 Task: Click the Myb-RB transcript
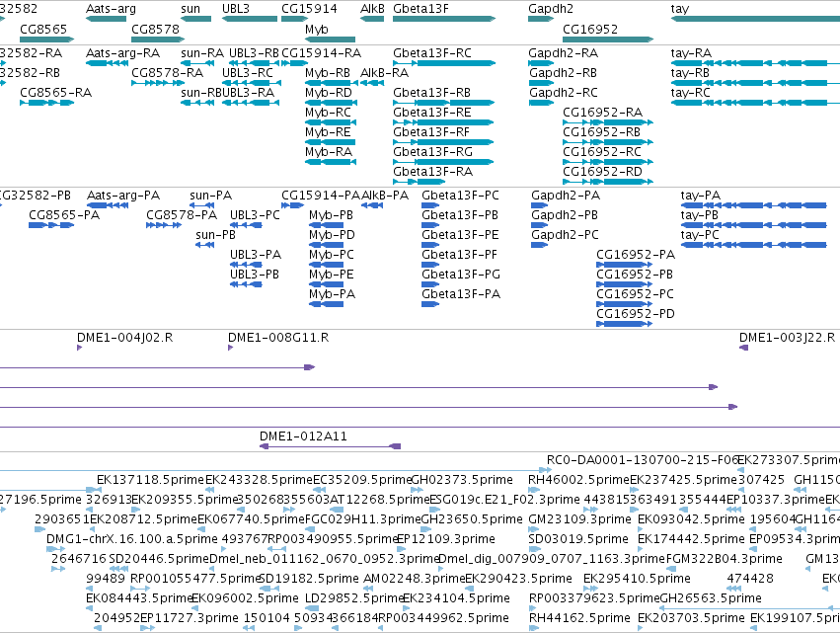click(332, 83)
